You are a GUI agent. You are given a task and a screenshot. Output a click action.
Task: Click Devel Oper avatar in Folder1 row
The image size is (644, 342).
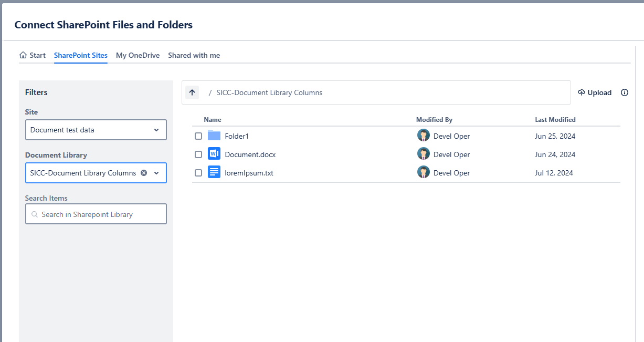coord(424,136)
